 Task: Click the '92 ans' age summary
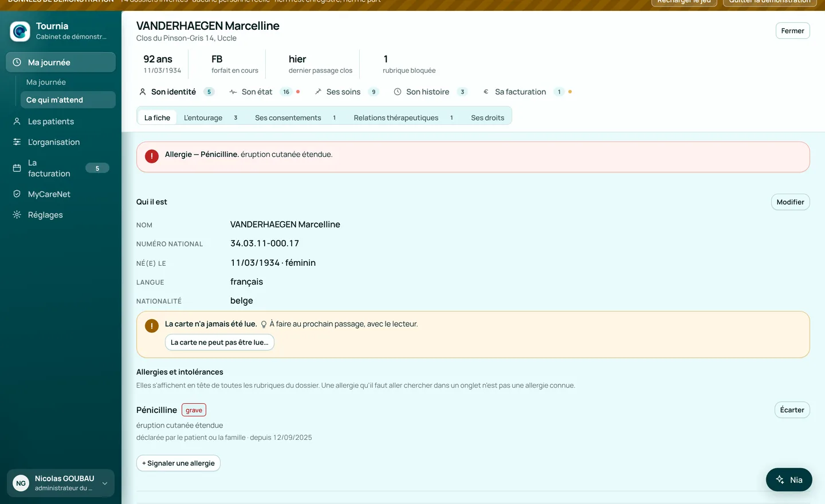162,64
